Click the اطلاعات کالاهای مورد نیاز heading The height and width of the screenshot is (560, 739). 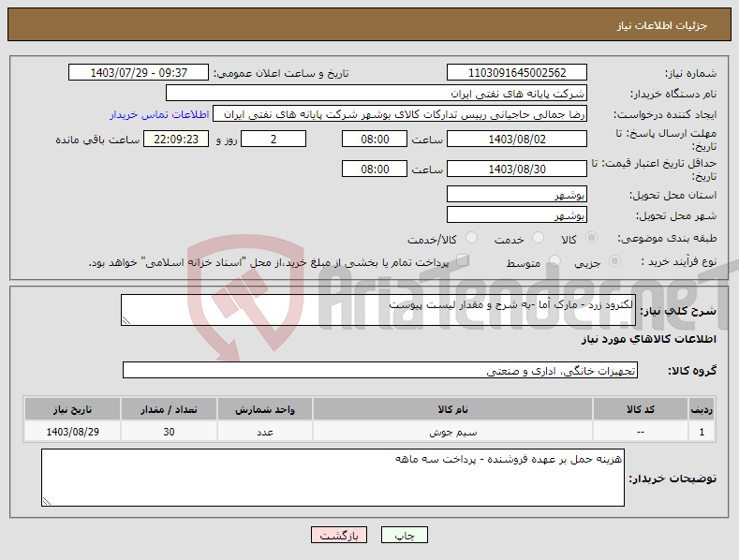pos(648,339)
